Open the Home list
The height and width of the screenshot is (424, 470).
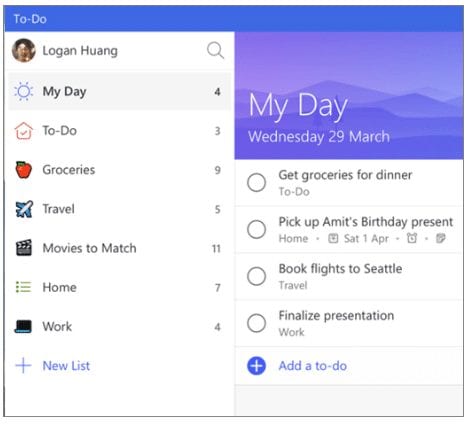point(119,287)
